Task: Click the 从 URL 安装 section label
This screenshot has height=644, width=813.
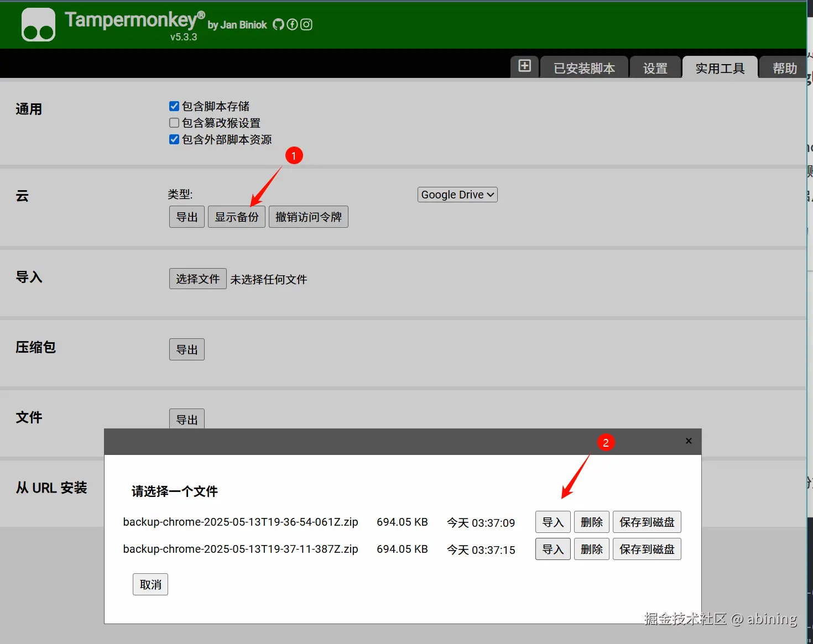Action: click(x=51, y=488)
